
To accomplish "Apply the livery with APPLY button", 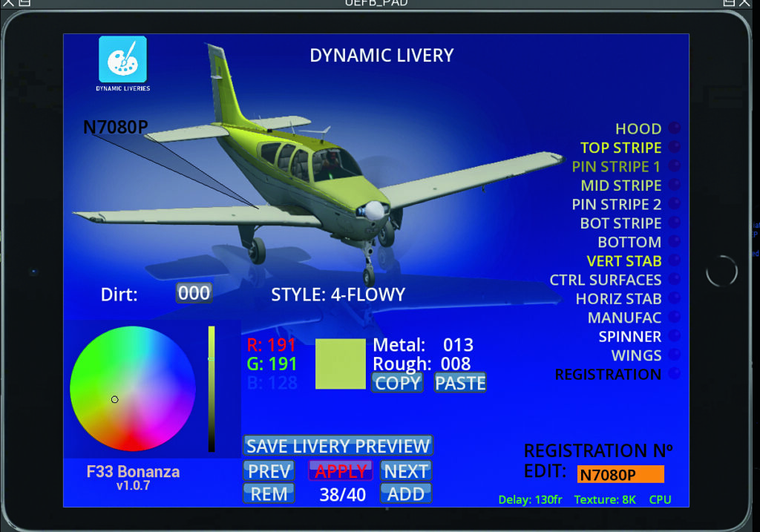I will pyautogui.click(x=341, y=471).
